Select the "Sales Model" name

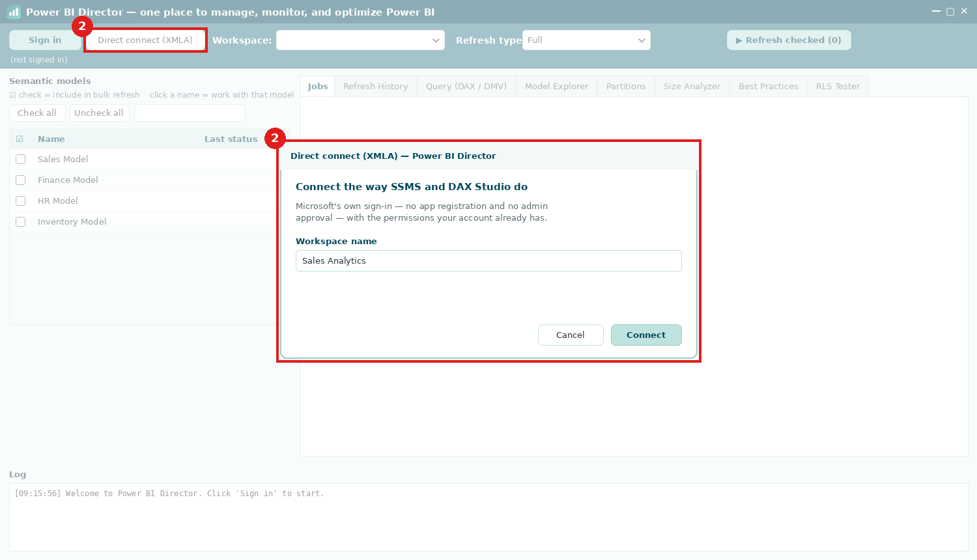[63, 160]
